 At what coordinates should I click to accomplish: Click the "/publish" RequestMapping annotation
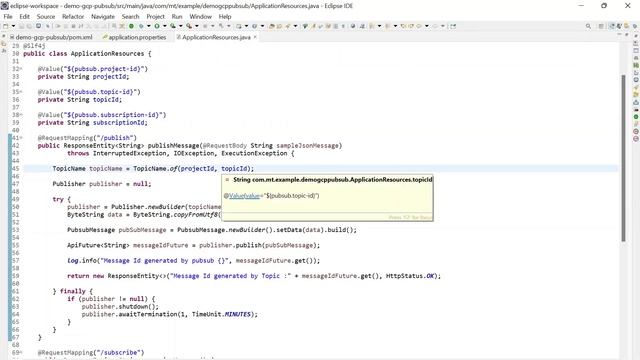[x=87, y=138]
